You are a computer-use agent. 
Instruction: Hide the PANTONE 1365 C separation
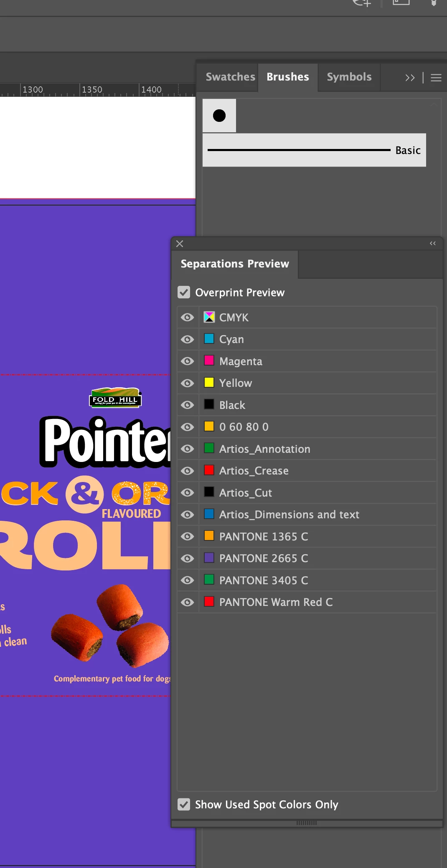point(188,537)
